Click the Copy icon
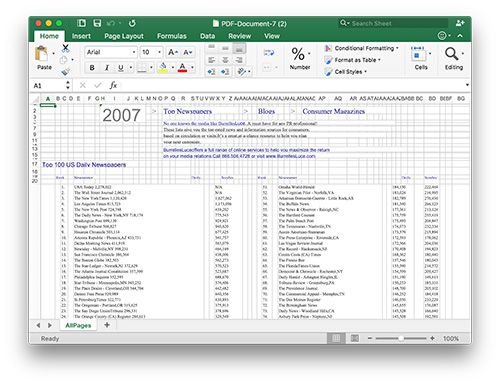The height and width of the screenshot is (385, 500). 63,60
